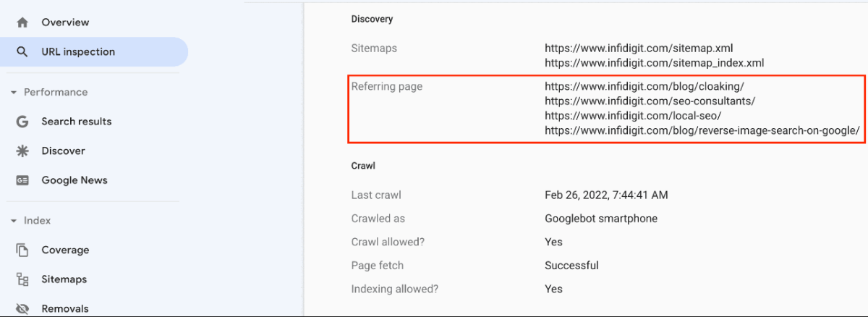This screenshot has height=317, width=868.
Task: Click the Crawled as label
Action: [378, 219]
